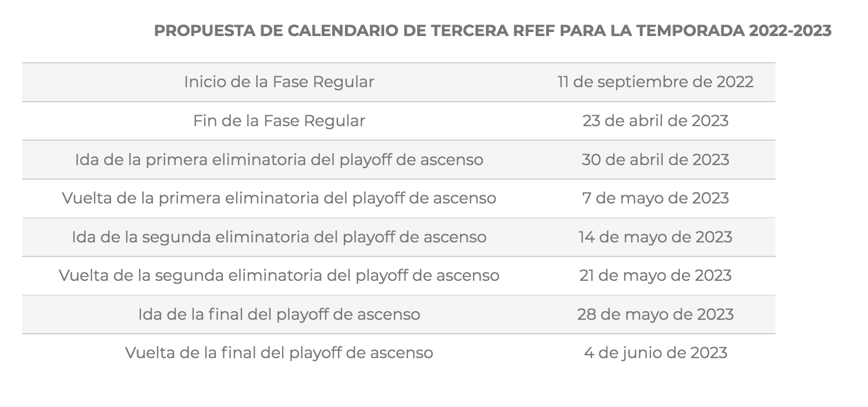Click the date 14 de mayo de 2023
Viewport: 868px width, 407px height.
coord(655,237)
